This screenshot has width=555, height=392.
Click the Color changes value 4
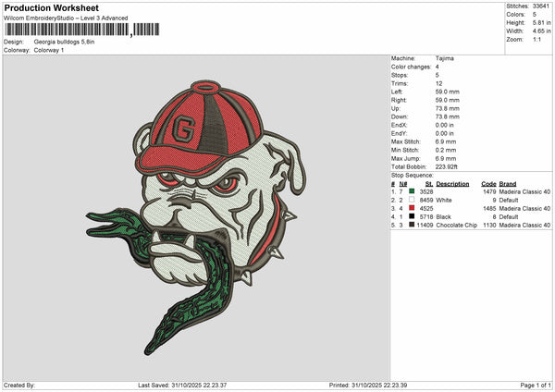(x=438, y=67)
